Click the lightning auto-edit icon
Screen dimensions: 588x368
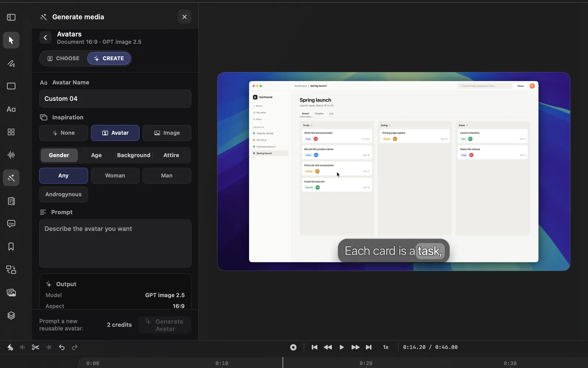click(x=10, y=347)
